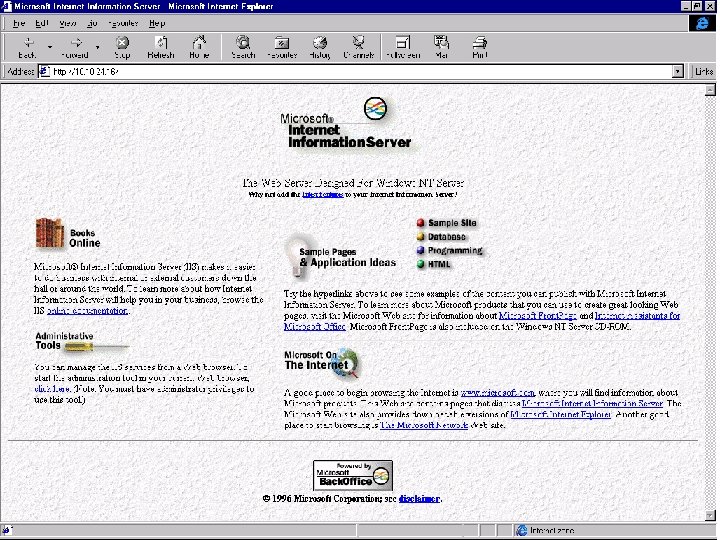
Task: Open the Edit menu
Action: click(42, 23)
